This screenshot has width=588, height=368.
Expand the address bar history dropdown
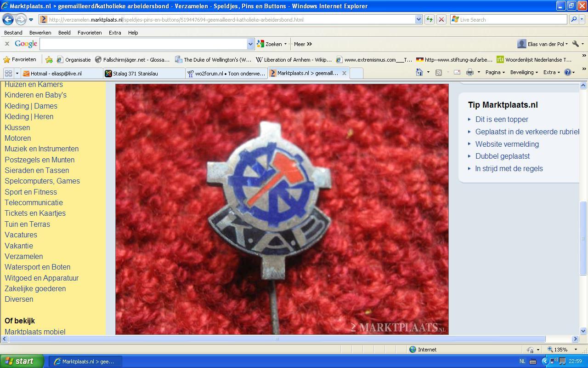(418, 20)
